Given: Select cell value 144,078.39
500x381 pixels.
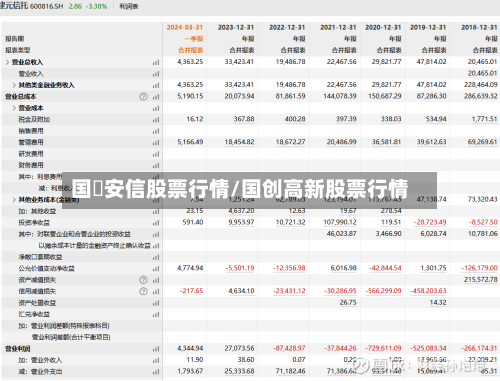Looking at the screenshot, I should point(340,96).
